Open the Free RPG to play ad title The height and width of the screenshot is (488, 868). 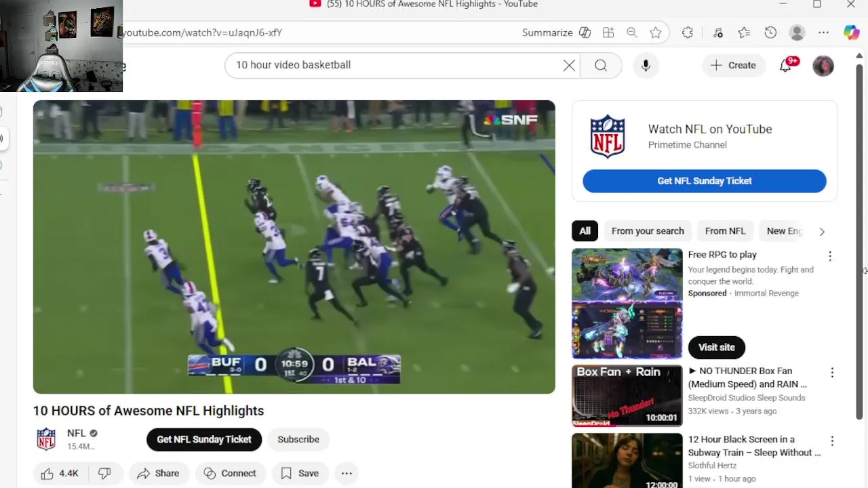722,255
